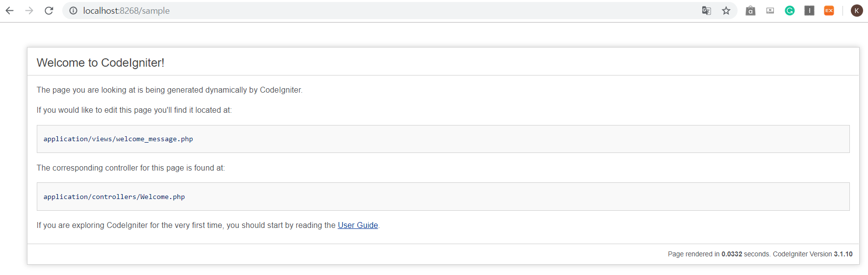Open the shopping bag extension icon

(x=750, y=11)
